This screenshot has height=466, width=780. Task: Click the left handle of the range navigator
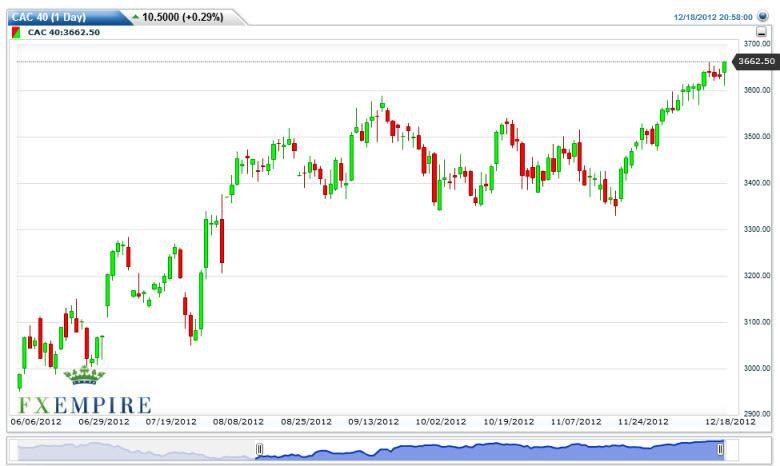click(x=259, y=451)
